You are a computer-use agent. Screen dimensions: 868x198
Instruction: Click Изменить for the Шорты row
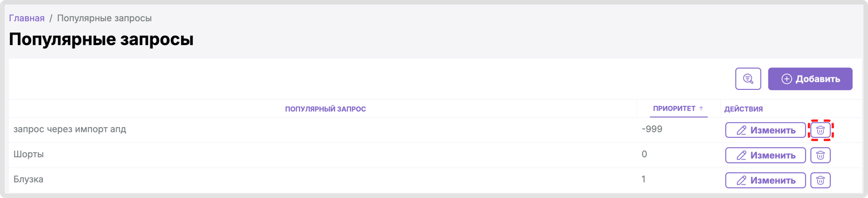(765, 155)
